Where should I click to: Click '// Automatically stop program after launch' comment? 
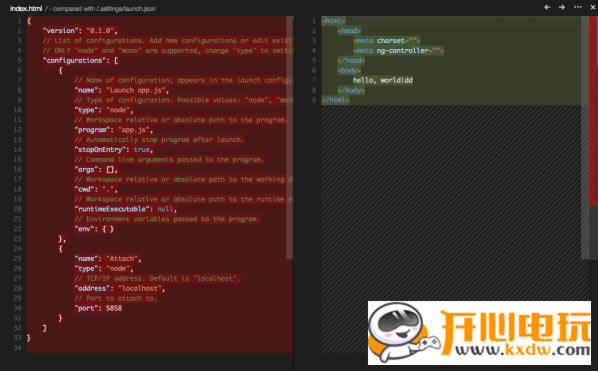pos(159,140)
